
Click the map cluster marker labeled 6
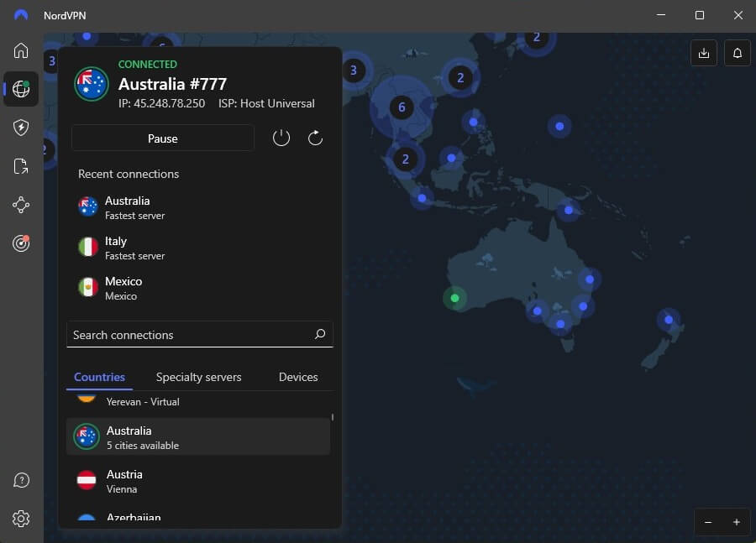click(x=402, y=107)
